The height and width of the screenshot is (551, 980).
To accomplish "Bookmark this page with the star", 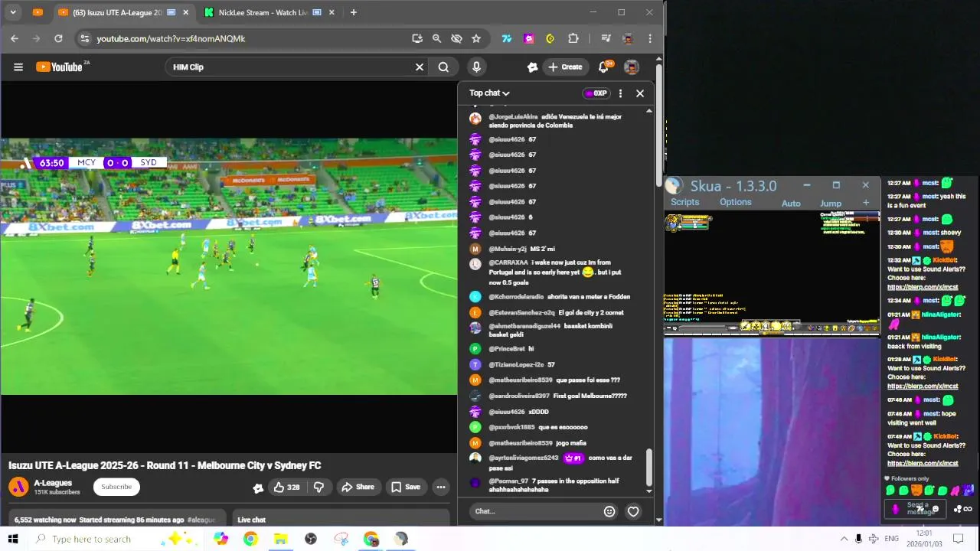I will coord(476,38).
